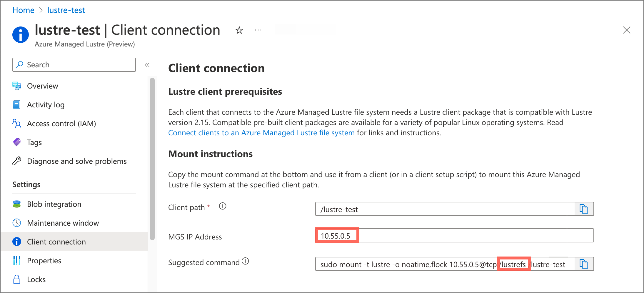Collapse the left sidebar with the chevron
The image size is (644, 293).
pyautogui.click(x=147, y=64)
